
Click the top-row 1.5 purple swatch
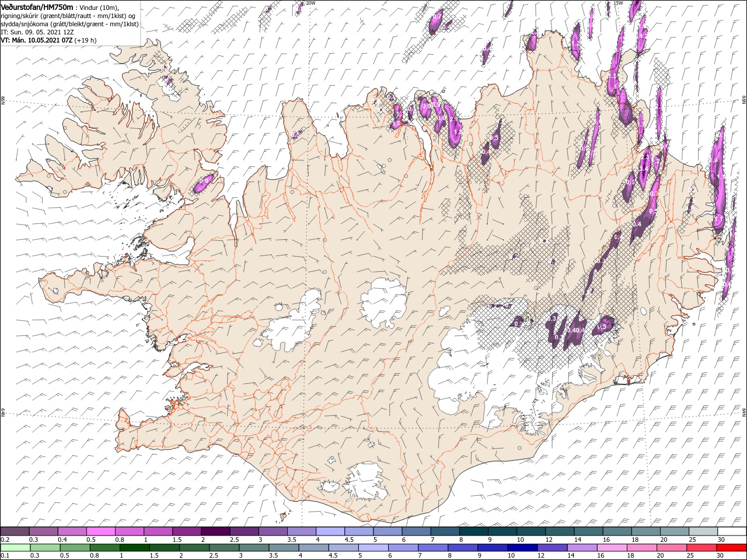(187, 531)
